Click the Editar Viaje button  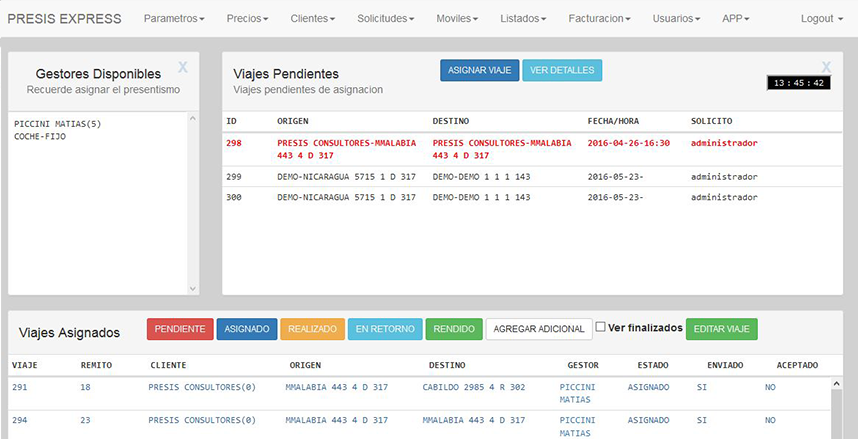pyautogui.click(x=721, y=329)
